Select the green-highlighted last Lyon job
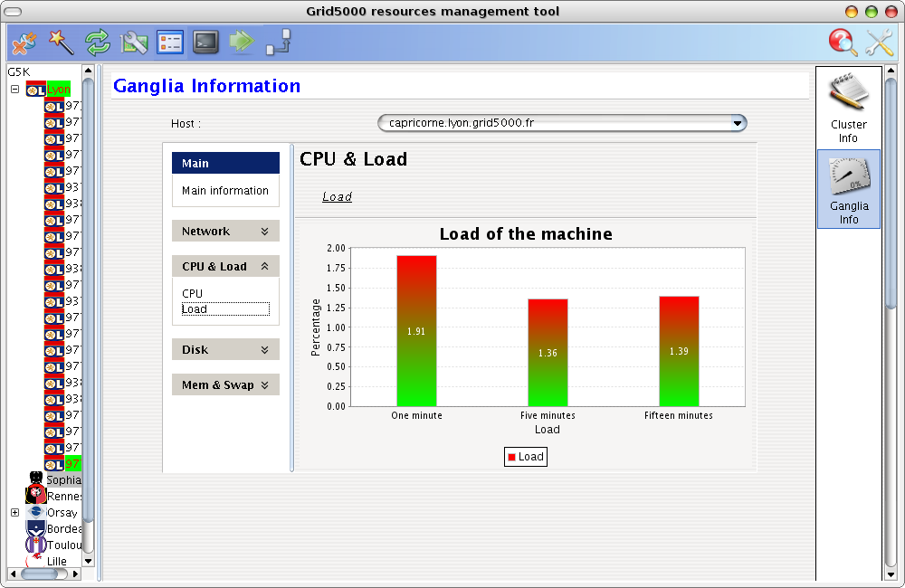 tap(72, 464)
